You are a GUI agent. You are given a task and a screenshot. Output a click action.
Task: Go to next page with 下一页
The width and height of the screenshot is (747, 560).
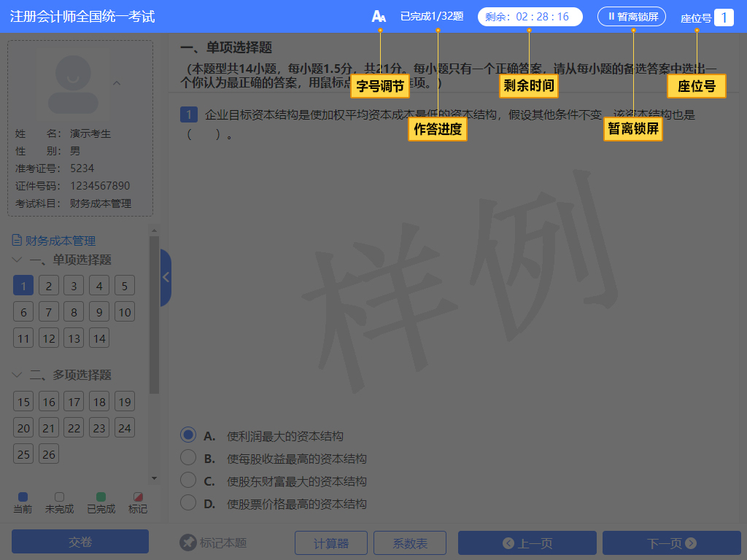671,542
